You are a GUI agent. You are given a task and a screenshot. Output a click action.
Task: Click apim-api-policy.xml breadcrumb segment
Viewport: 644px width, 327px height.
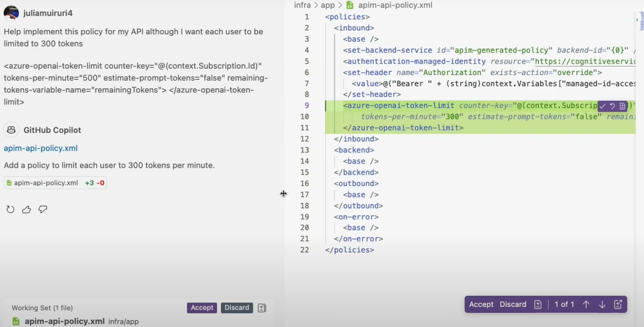pyautogui.click(x=395, y=5)
